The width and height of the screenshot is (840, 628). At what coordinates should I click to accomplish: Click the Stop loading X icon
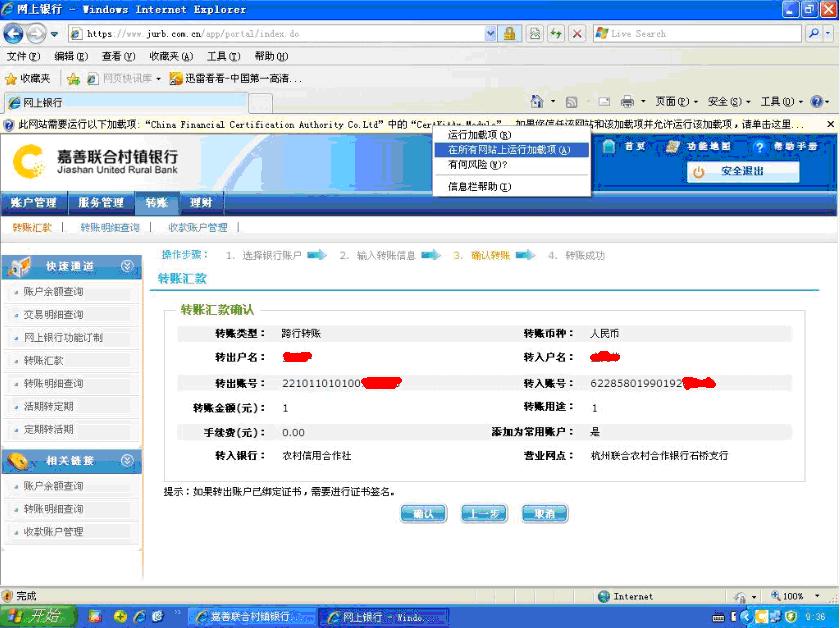577,33
